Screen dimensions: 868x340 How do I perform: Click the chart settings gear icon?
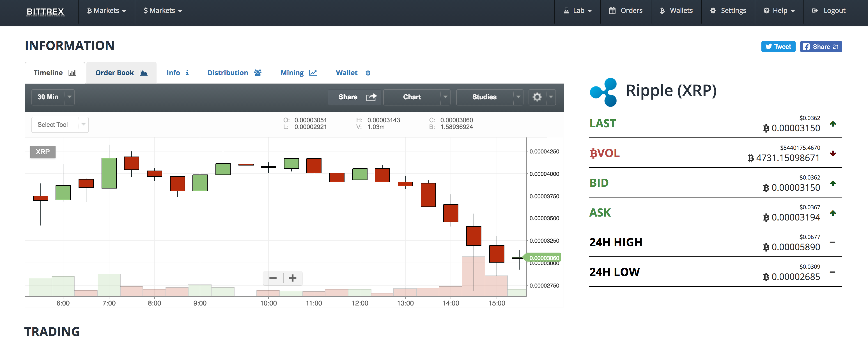coord(537,97)
